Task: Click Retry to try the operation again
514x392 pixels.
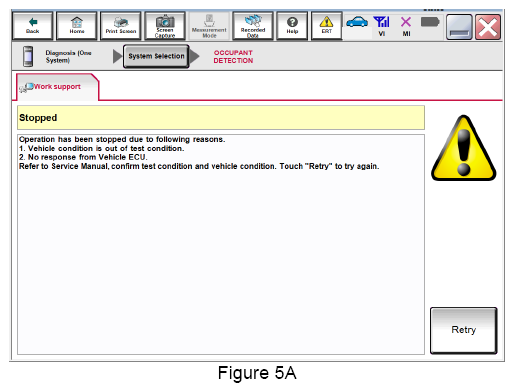Action: click(x=463, y=330)
